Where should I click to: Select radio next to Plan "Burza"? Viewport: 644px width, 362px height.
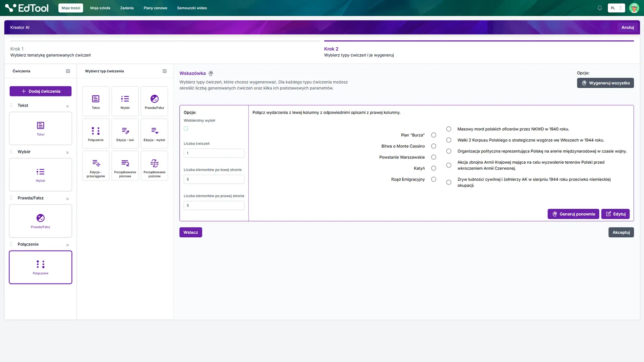coord(433,135)
